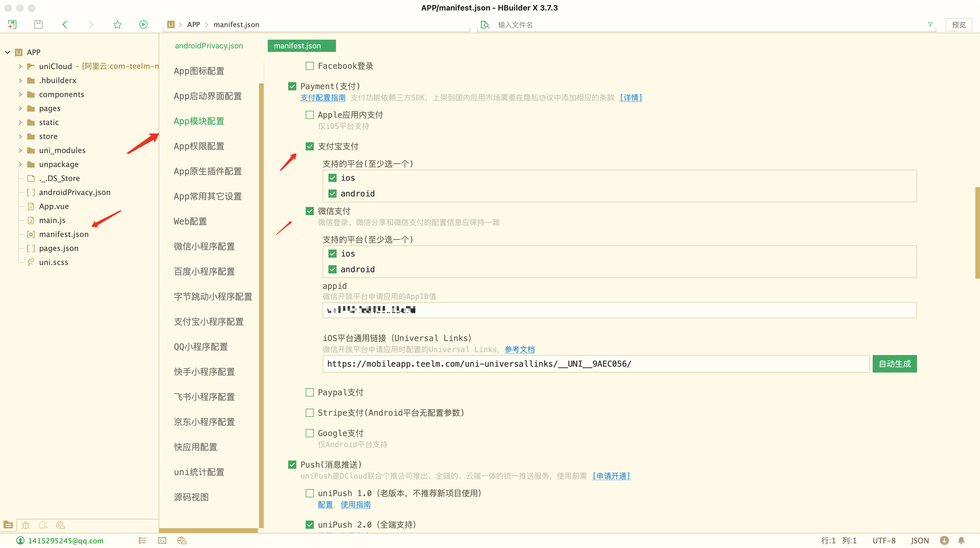Image resolution: width=980 pixels, height=548 pixels.
Task: Expand the unpackage folder
Action: pyautogui.click(x=20, y=164)
